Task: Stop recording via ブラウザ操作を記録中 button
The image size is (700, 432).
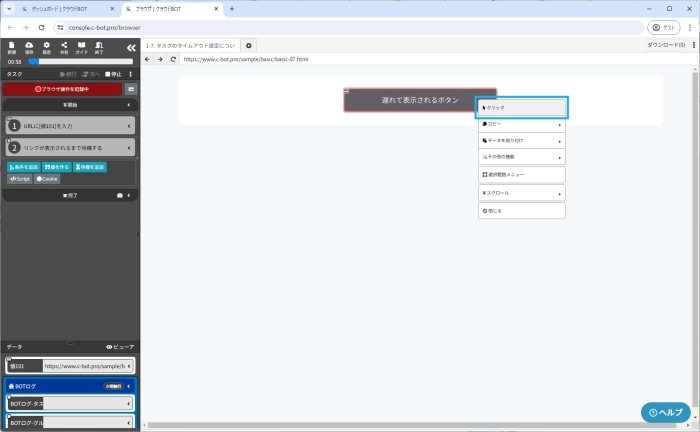Action: point(62,89)
